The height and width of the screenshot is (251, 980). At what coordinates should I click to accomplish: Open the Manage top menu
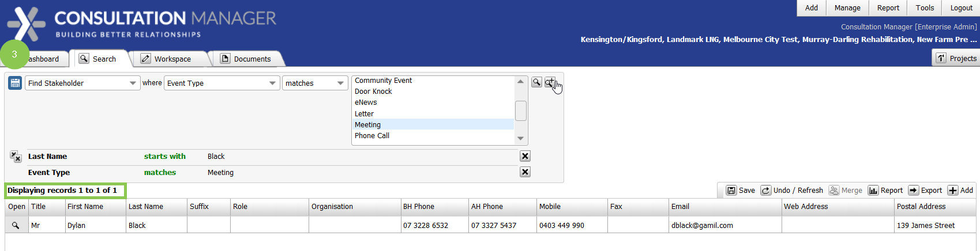(847, 7)
